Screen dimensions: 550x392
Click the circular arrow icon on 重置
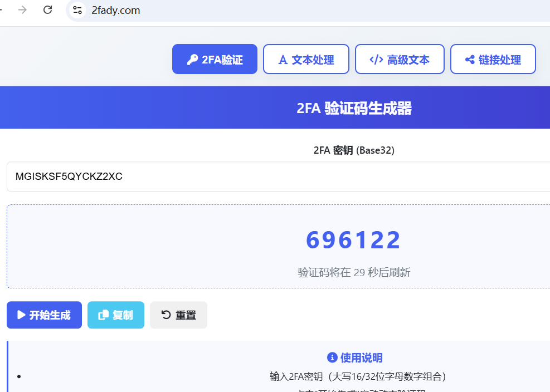tap(166, 315)
